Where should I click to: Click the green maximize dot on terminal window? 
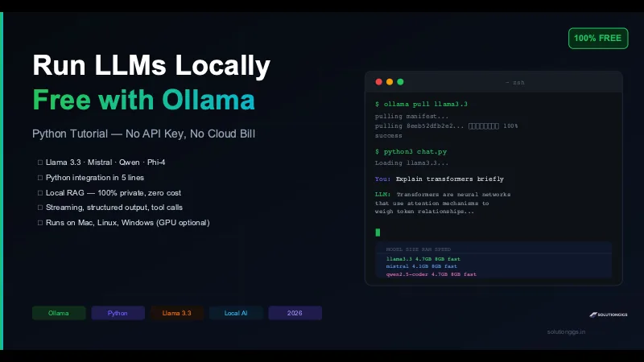click(x=400, y=82)
